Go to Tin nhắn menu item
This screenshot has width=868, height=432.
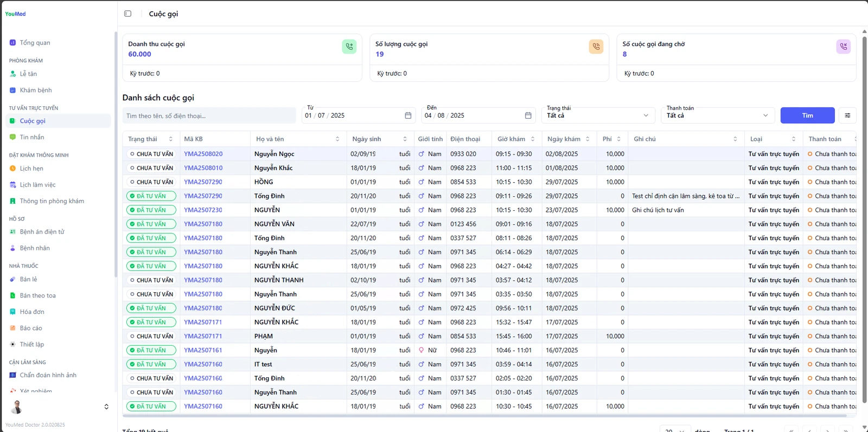32,138
